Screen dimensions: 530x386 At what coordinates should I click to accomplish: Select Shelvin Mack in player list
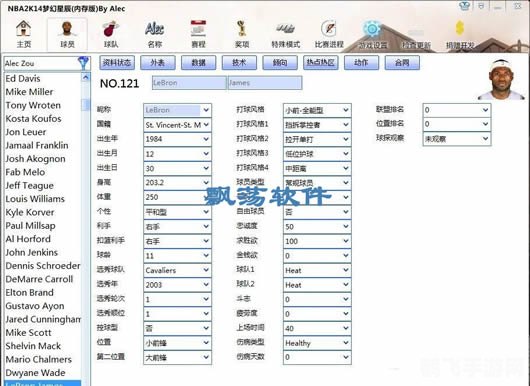[33, 346]
